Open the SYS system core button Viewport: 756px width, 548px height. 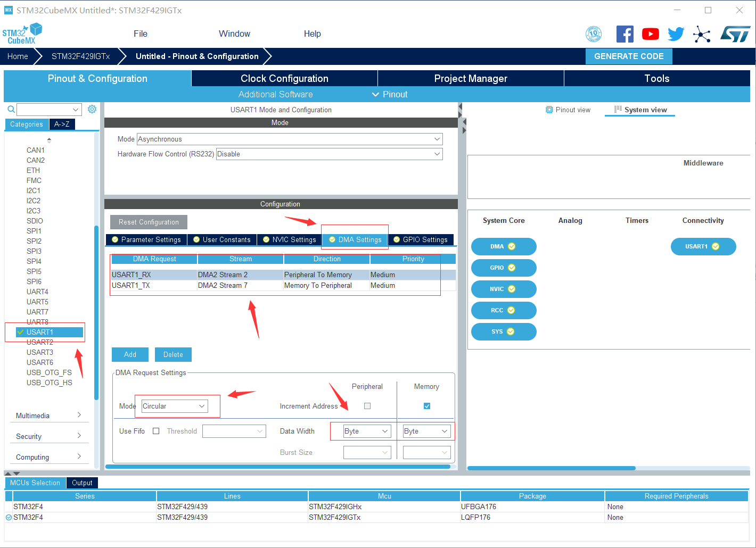point(504,331)
